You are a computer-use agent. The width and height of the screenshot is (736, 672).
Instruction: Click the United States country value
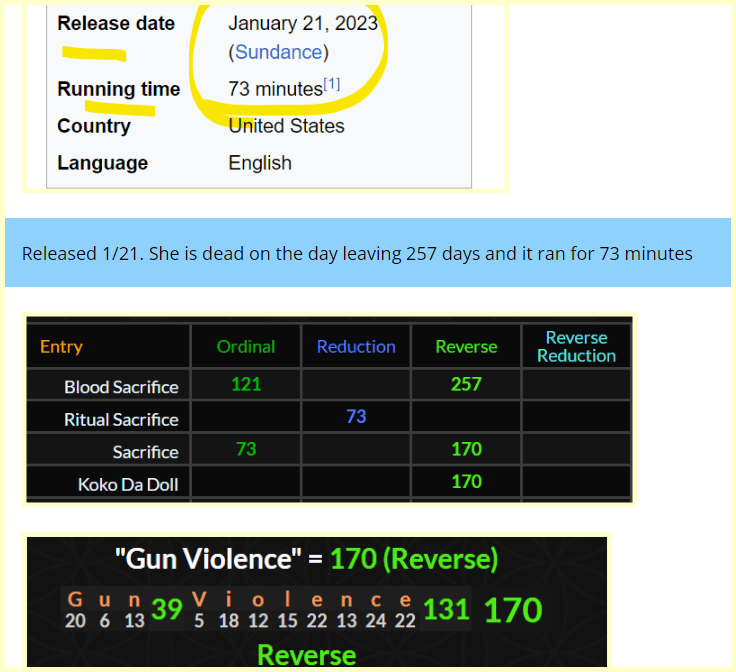coord(286,126)
